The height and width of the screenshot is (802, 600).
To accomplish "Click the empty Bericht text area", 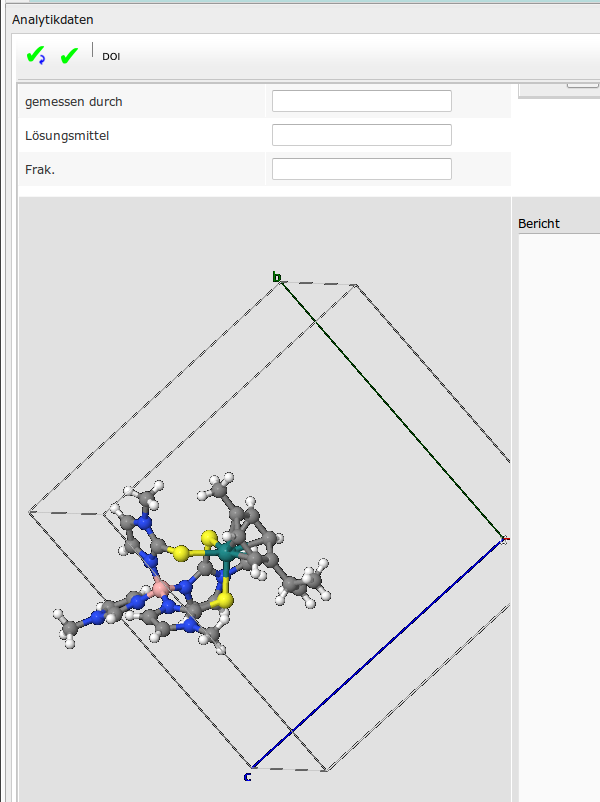I will [557, 500].
